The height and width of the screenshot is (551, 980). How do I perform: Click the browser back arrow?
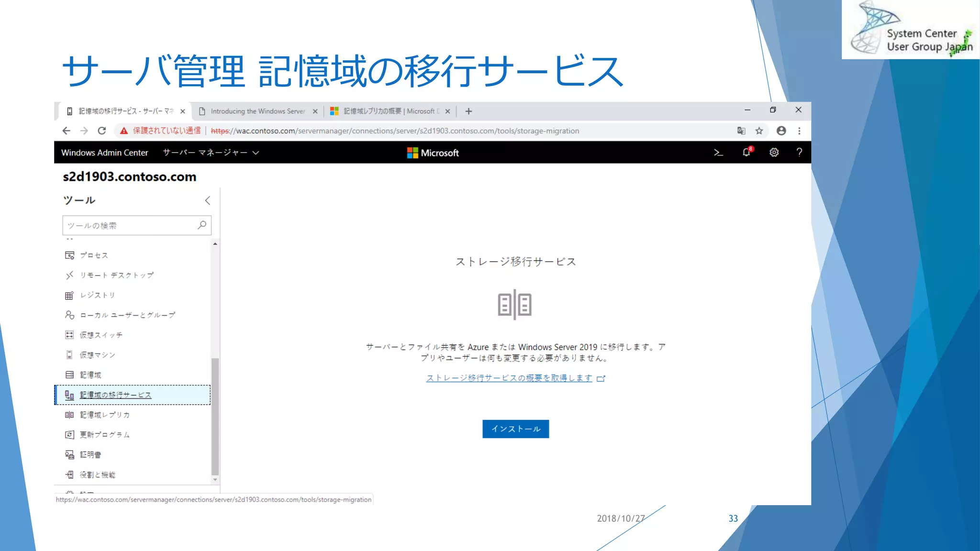tap(67, 131)
